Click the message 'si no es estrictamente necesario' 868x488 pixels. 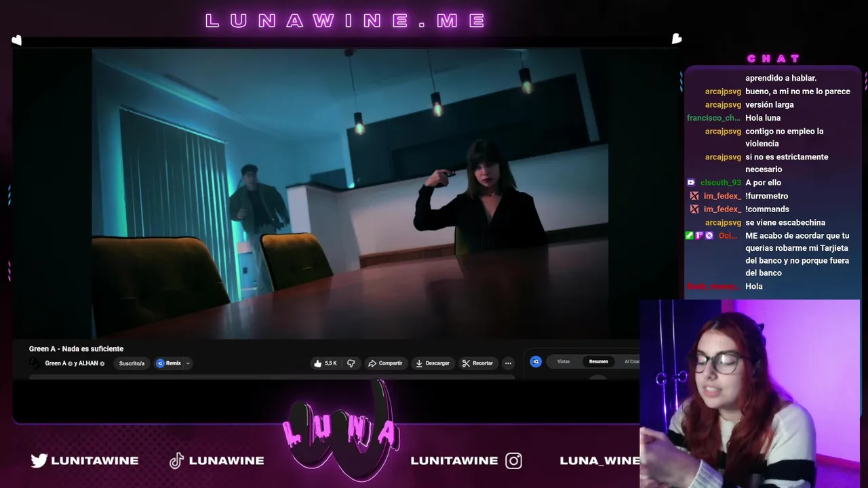[787, 163]
